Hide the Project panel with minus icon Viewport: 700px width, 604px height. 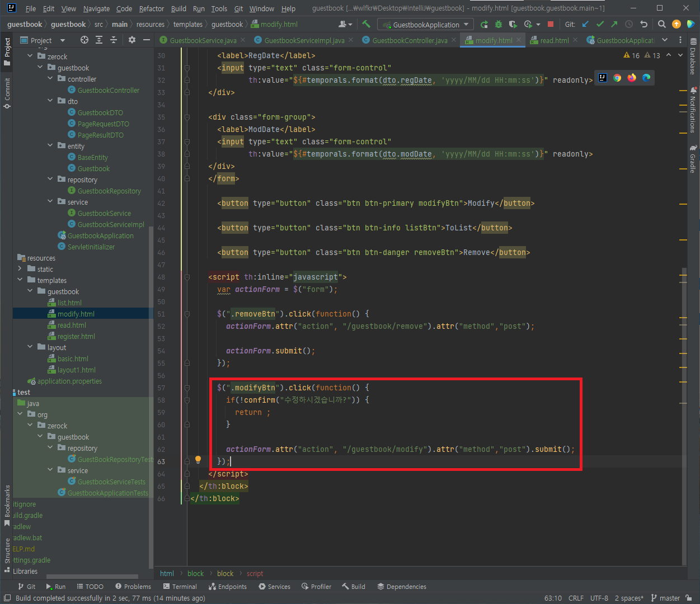click(x=147, y=40)
